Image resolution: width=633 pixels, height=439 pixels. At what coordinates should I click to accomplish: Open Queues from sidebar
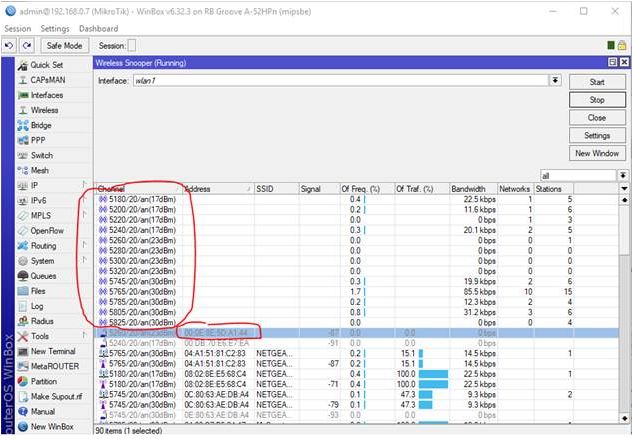coord(43,276)
